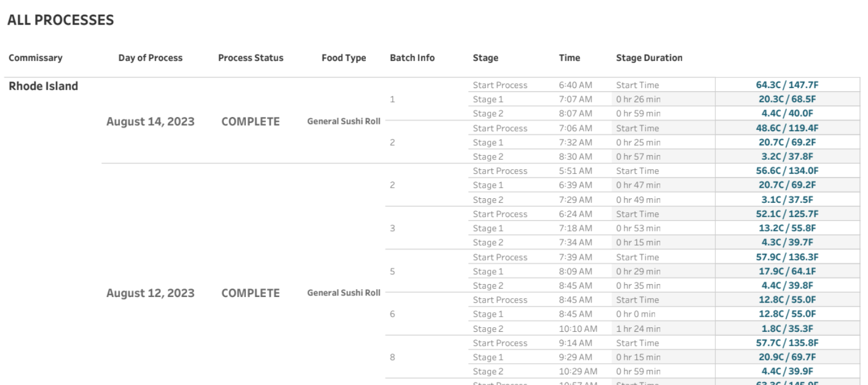This screenshot has height=385, width=868.
Task: Click the Day of Process column header
Action: (150, 58)
